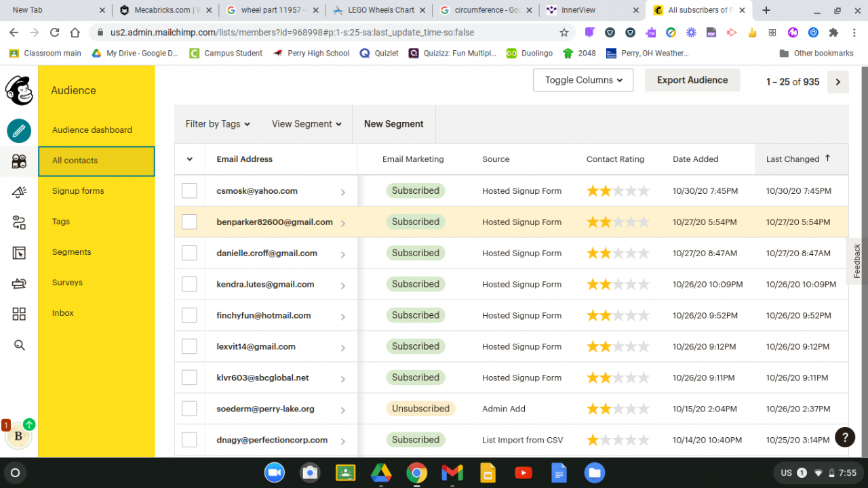This screenshot has width=868, height=488.
Task: Expand the benparker82600@gmail.com row chevron
Action: (343, 224)
